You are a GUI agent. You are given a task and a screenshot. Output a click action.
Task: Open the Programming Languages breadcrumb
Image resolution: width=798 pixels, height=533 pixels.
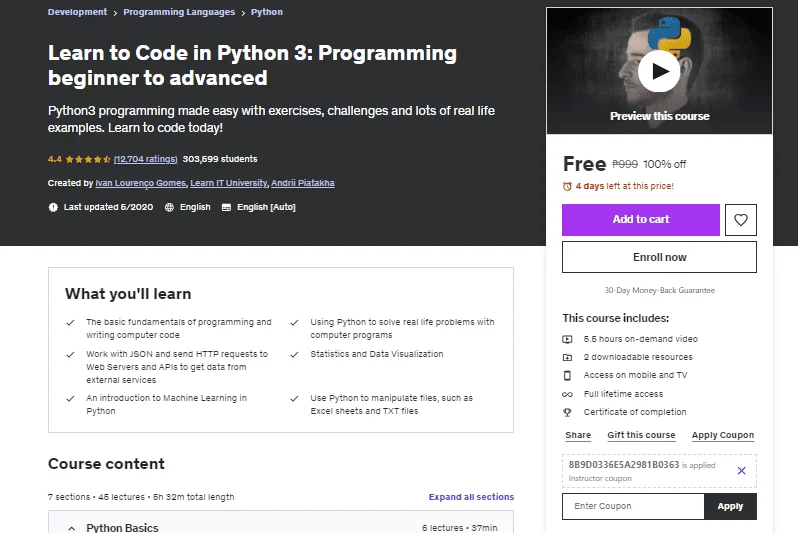coord(179,12)
